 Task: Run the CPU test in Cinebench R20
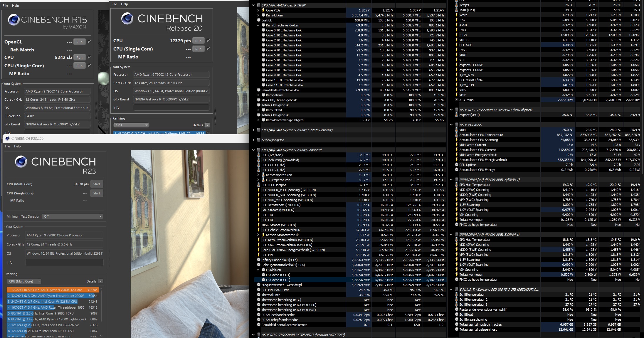point(199,41)
